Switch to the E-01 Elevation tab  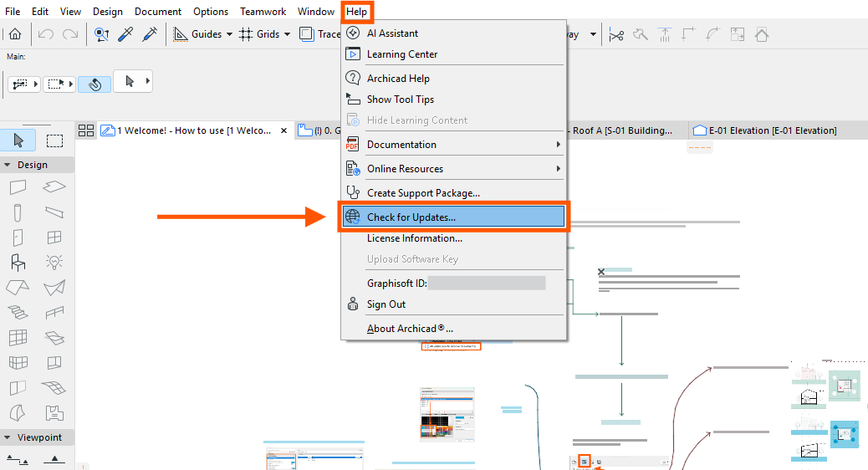(x=772, y=130)
